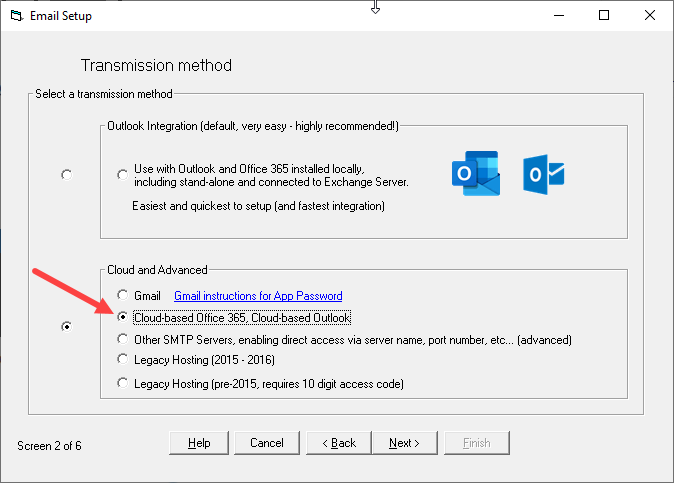Go back with the Back button

click(339, 443)
